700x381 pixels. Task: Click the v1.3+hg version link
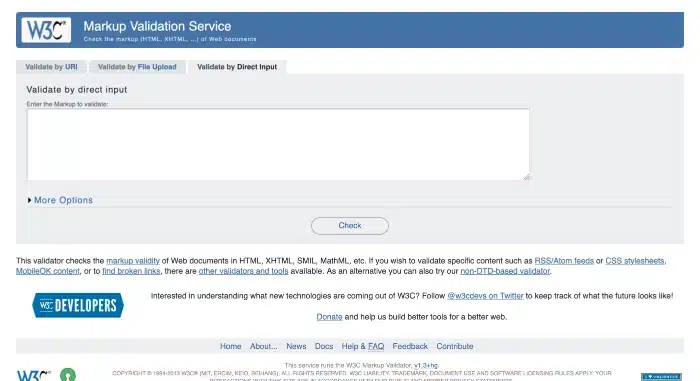coord(426,365)
